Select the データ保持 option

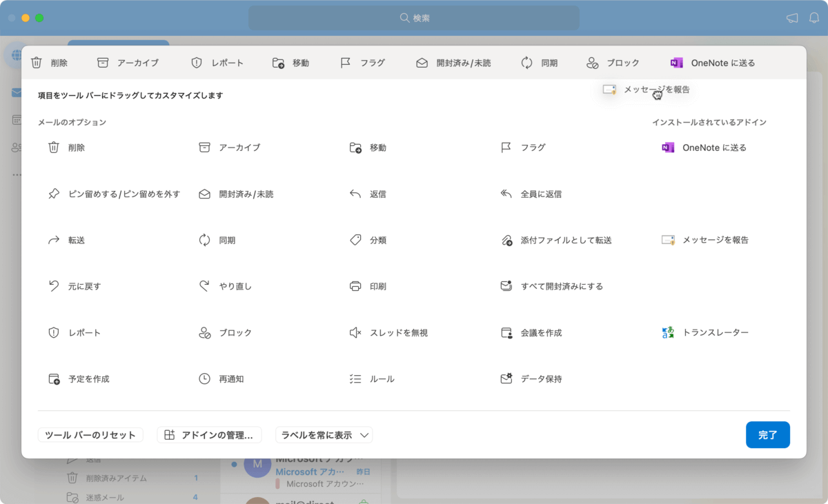click(x=531, y=379)
